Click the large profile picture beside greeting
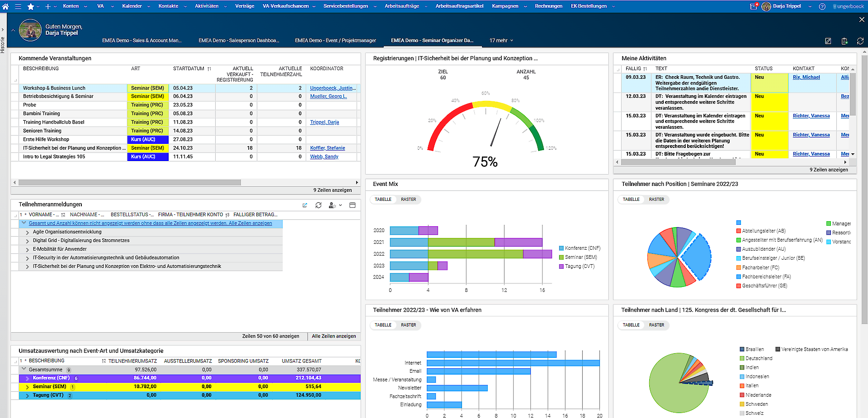Viewport: 868px width, 418px height. pyautogui.click(x=30, y=30)
